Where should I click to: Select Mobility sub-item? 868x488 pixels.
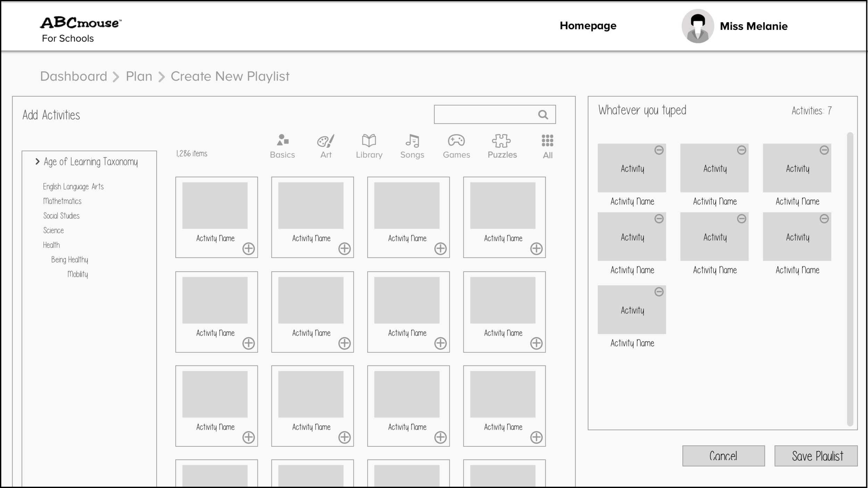(77, 274)
